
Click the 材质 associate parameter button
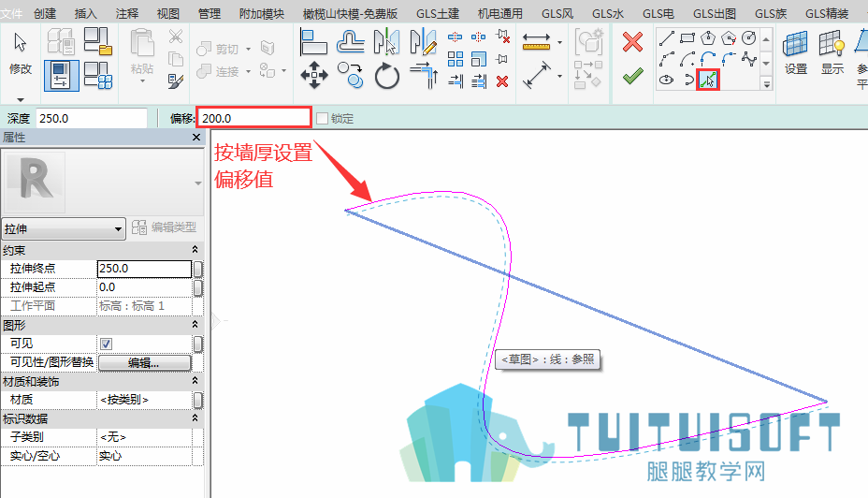click(x=197, y=400)
